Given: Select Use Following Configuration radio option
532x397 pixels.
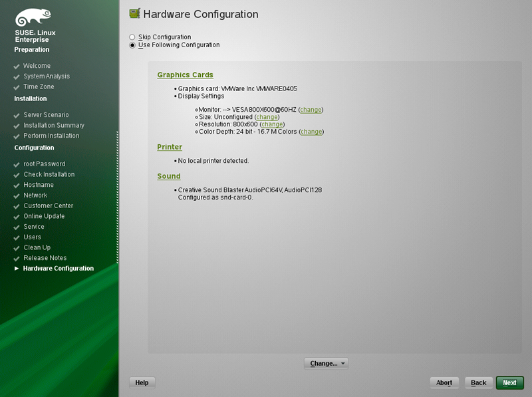Looking at the screenshot, I should pos(132,45).
